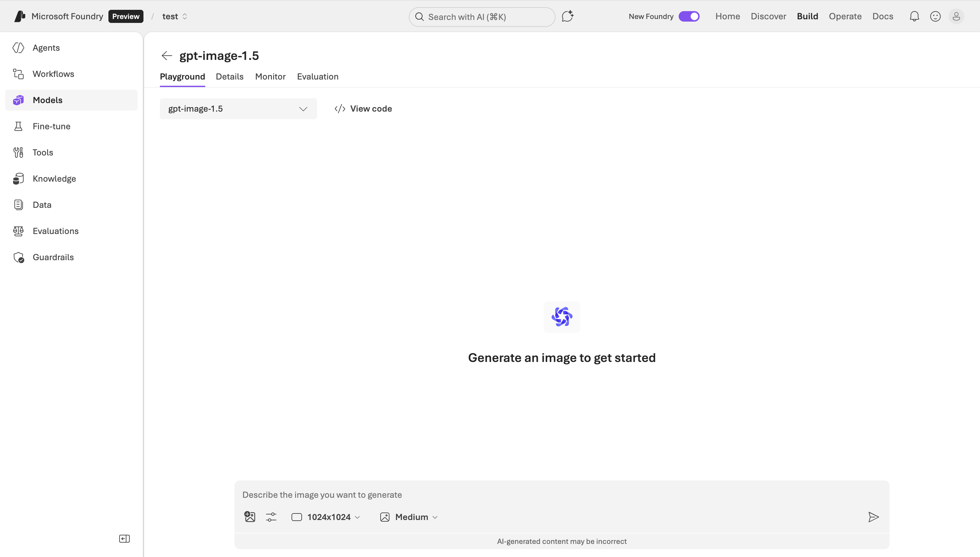The width and height of the screenshot is (980, 557).
Task: Toggle the New Foundry switch
Action: (689, 16)
